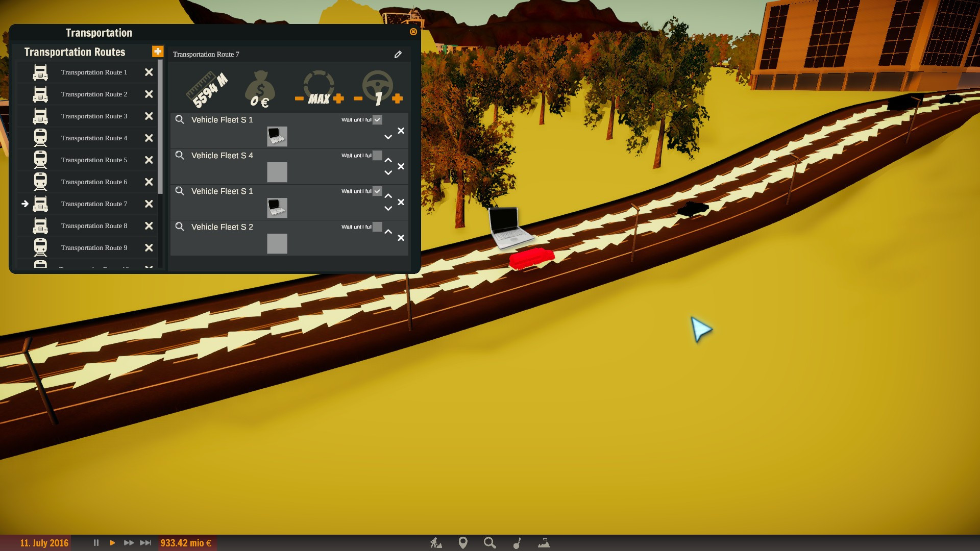Image resolution: width=980 pixels, height=551 pixels.
Task: Decrease the MAX load setting
Action: (x=299, y=98)
